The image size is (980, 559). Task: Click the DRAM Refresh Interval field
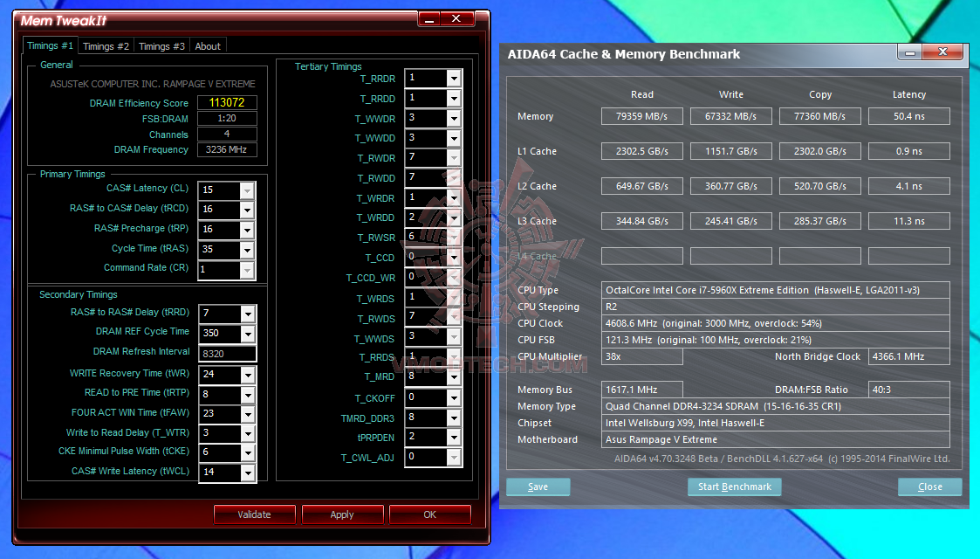(228, 353)
